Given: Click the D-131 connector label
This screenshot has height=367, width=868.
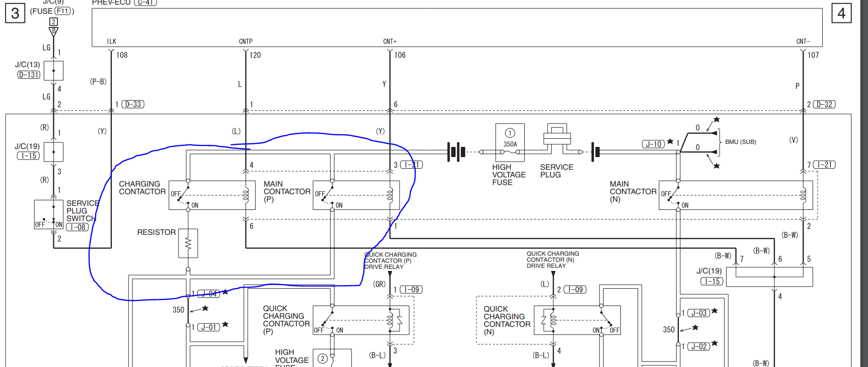Looking at the screenshot, I should click(x=28, y=75).
